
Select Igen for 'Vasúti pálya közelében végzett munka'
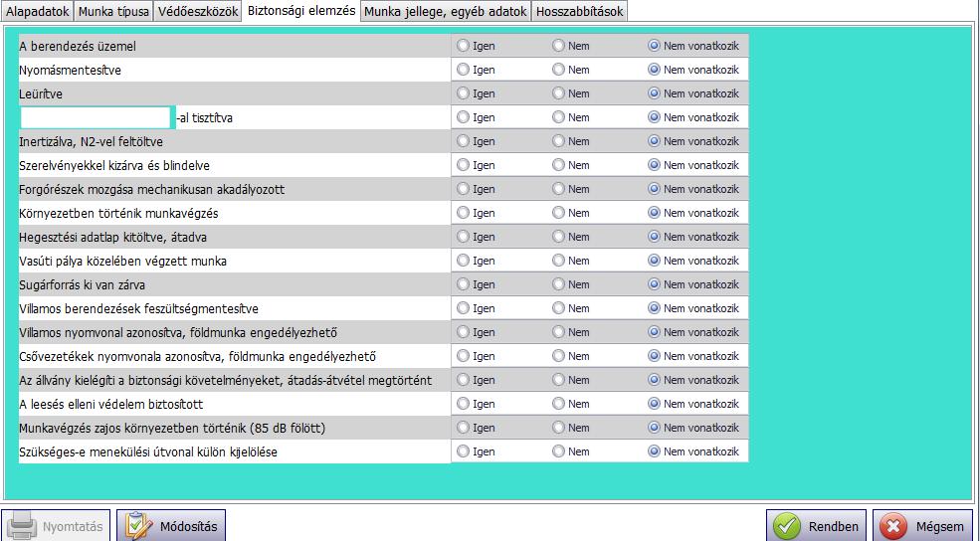pos(476,261)
